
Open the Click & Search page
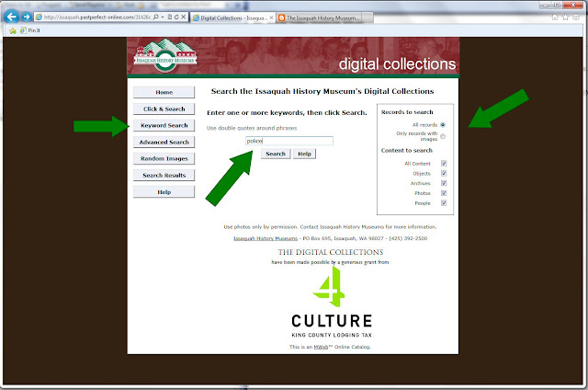click(164, 109)
